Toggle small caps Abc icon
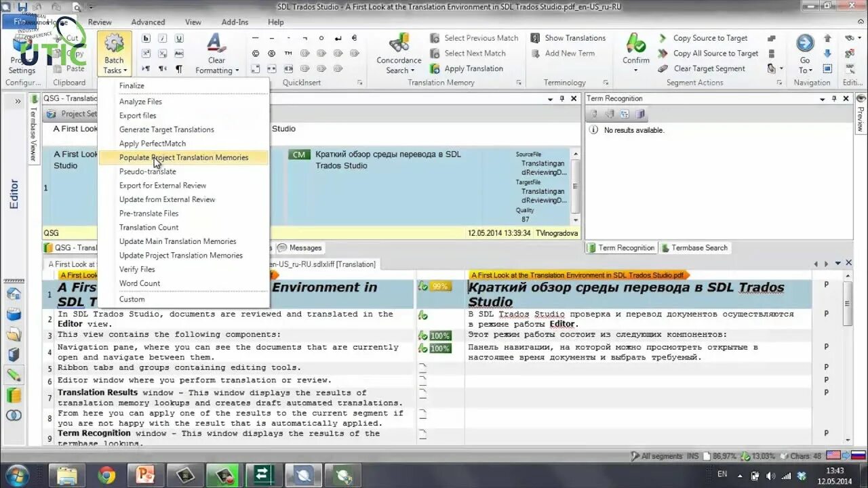The image size is (868, 488). (179, 53)
